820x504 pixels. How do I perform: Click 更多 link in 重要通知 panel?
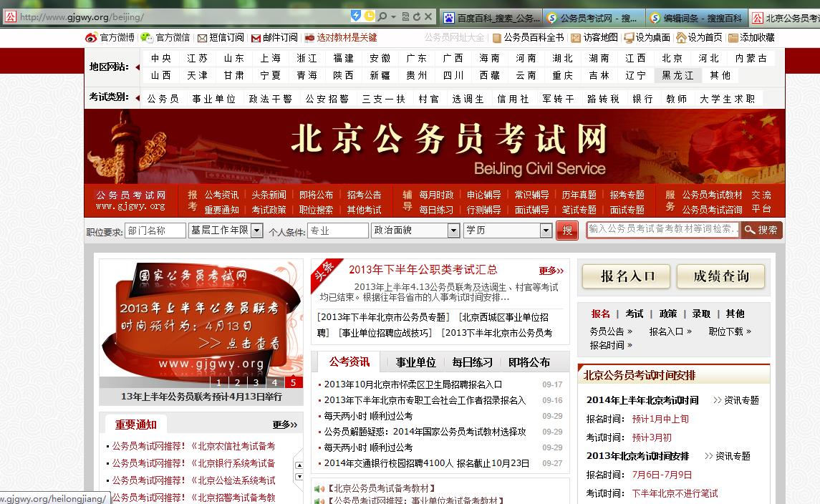tap(285, 425)
